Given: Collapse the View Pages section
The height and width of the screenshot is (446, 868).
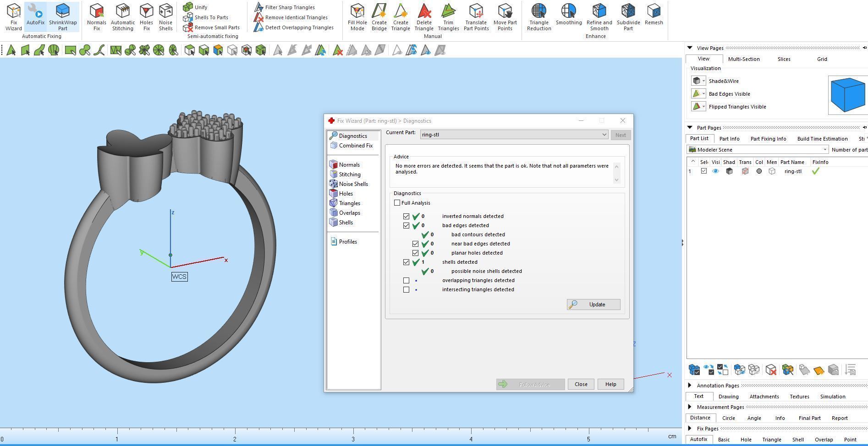Looking at the screenshot, I should pos(690,48).
